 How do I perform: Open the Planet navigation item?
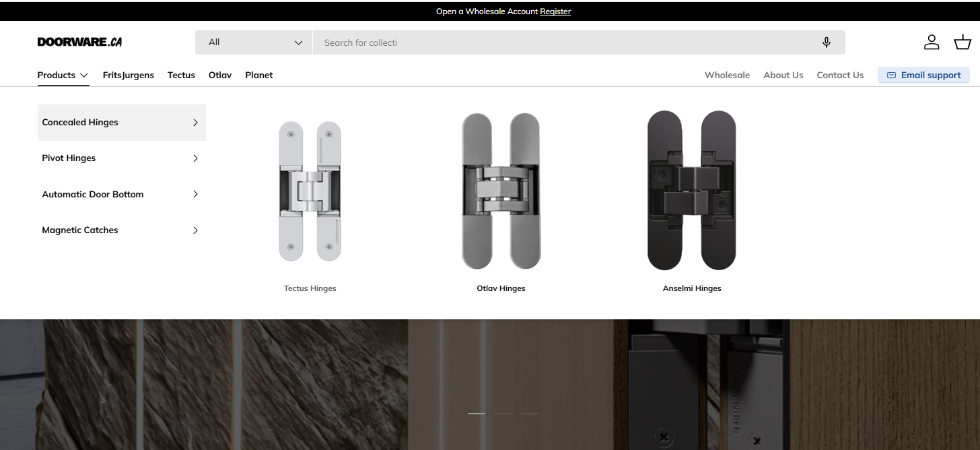point(258,75)
